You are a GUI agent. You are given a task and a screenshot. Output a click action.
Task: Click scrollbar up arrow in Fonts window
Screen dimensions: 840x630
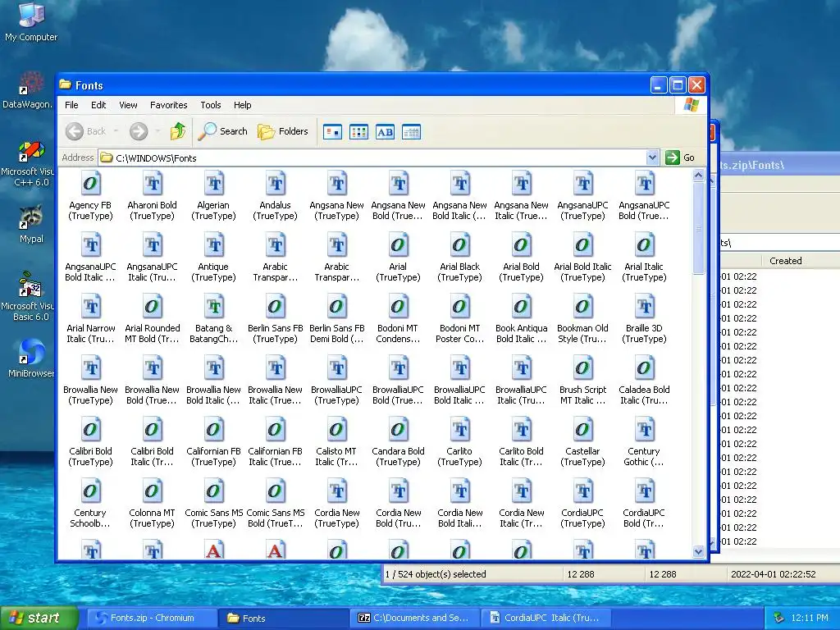click(x=698, y=176)
